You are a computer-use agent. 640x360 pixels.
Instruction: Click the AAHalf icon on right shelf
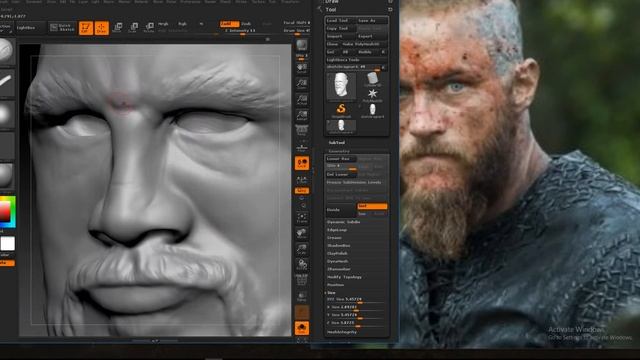click(302, 116)
